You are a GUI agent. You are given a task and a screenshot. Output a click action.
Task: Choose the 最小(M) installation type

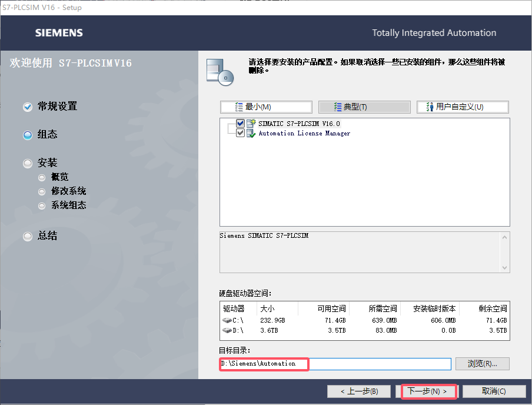pyautogui.click(x=266, y=107)
